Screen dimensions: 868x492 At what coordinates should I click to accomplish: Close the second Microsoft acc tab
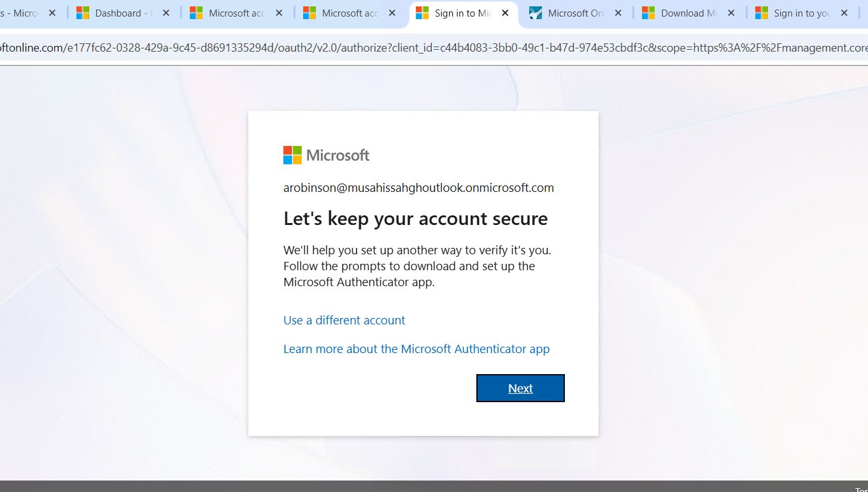coord(392,13)
